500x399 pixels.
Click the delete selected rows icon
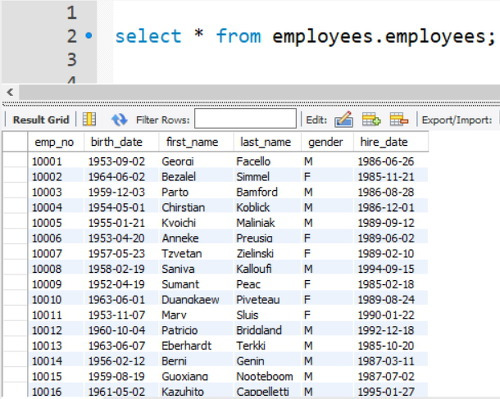[x=399, y=119]
